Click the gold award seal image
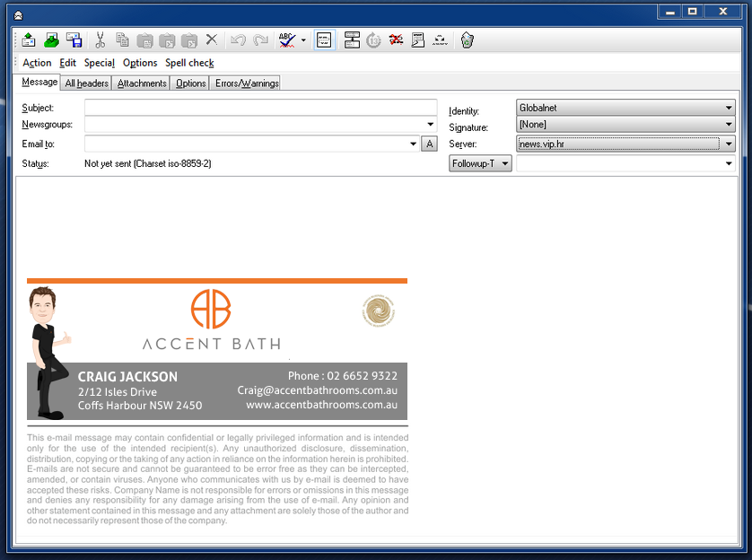 [x=379, y=311]
